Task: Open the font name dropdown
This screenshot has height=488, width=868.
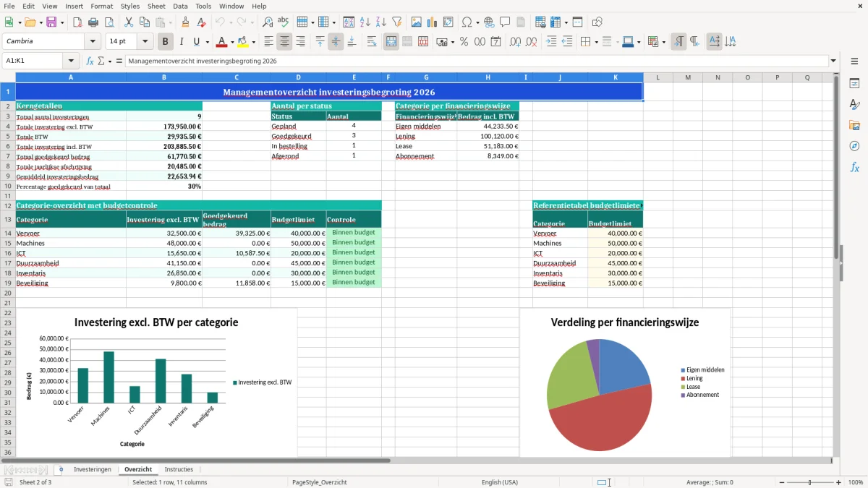Action: [93, 42]
